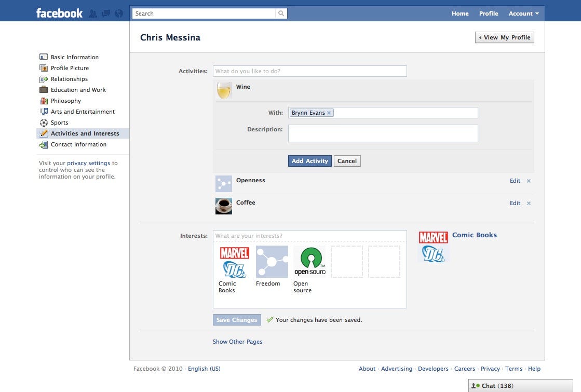This screenshot has width=581, height=392.
Task: Click the Coffee cup thumbnail
Action: [224, 206]
